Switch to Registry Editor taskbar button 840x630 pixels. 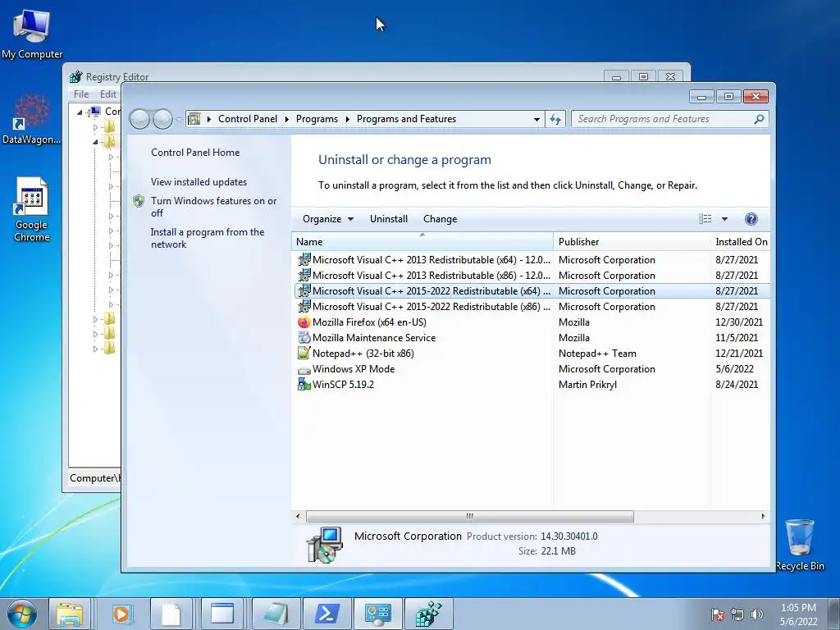428,614
